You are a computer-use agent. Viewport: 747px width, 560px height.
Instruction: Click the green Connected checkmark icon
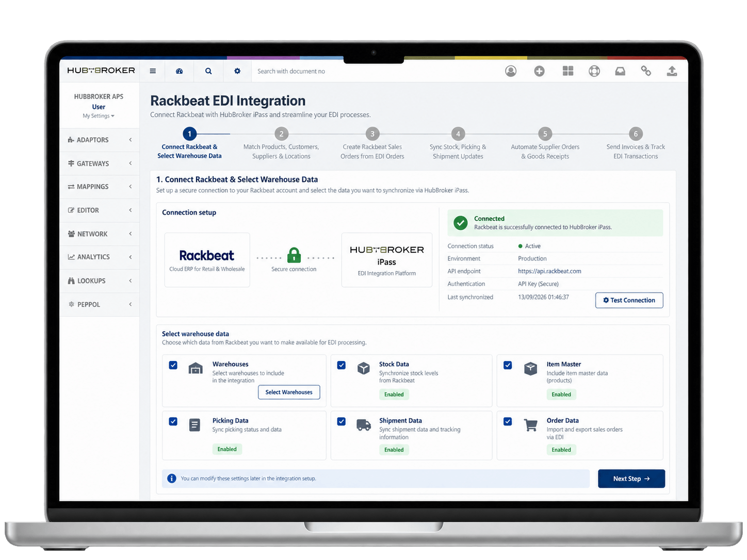tap(461, 223)
